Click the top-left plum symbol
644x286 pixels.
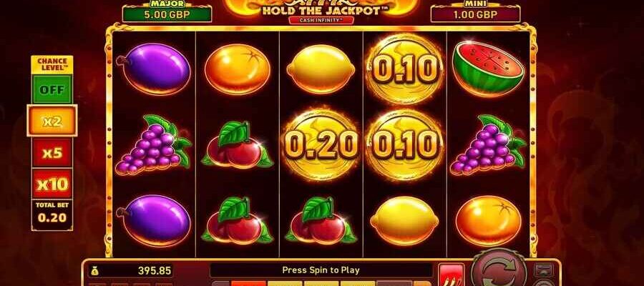click(154, 69)
